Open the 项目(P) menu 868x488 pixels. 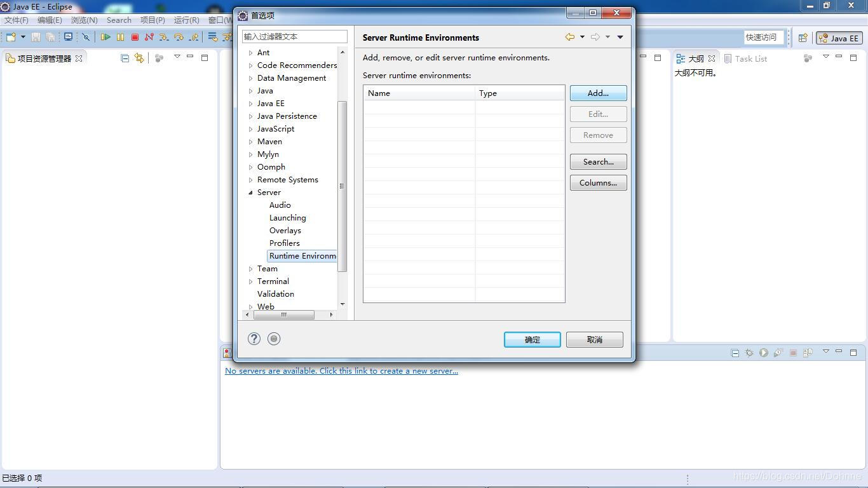tap(153, 20)
